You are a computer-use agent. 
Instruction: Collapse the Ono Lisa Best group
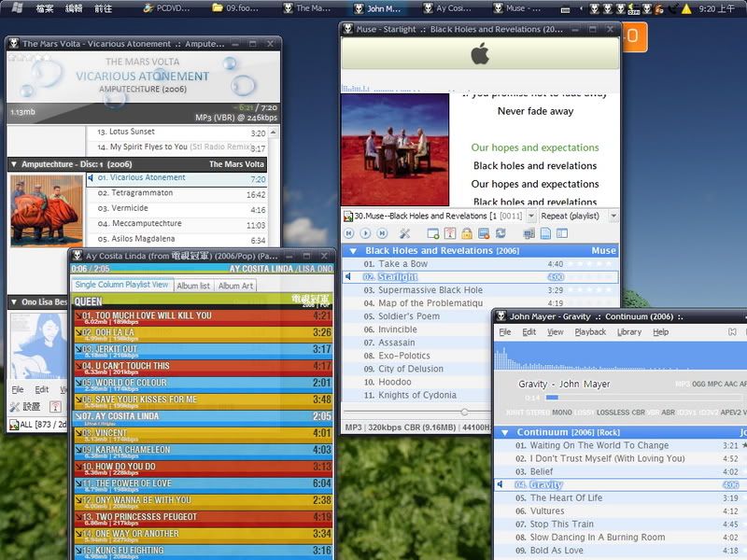tap(14, 301)
